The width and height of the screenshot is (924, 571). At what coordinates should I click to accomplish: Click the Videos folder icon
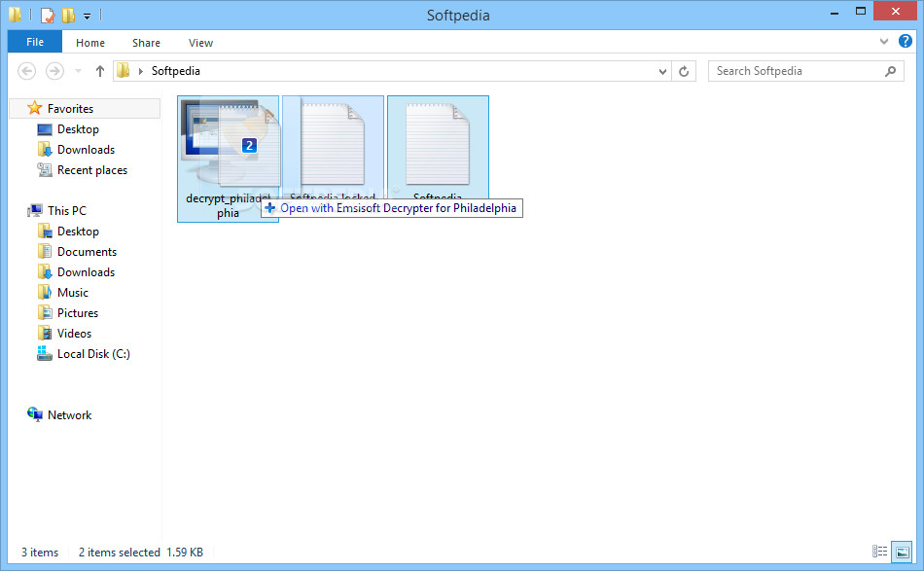pos(44,334)
